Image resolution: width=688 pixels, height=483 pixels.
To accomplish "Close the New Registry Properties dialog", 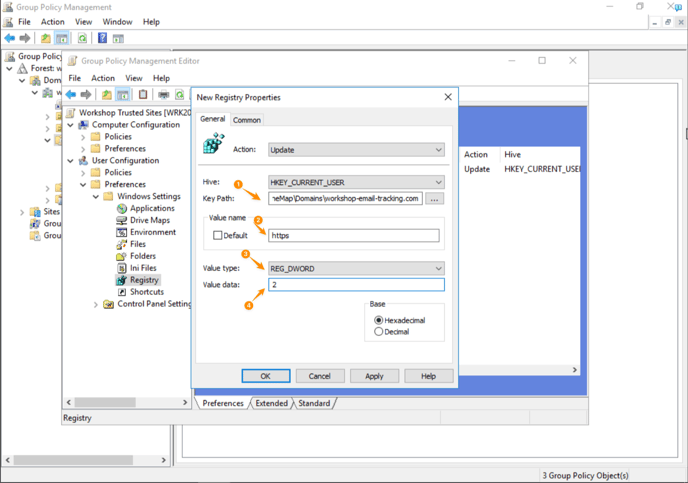I will coord(448,97).
